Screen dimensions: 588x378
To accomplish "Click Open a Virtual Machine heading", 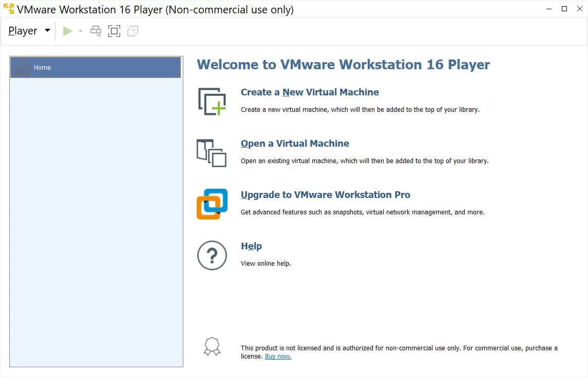I will click(295, 144).
